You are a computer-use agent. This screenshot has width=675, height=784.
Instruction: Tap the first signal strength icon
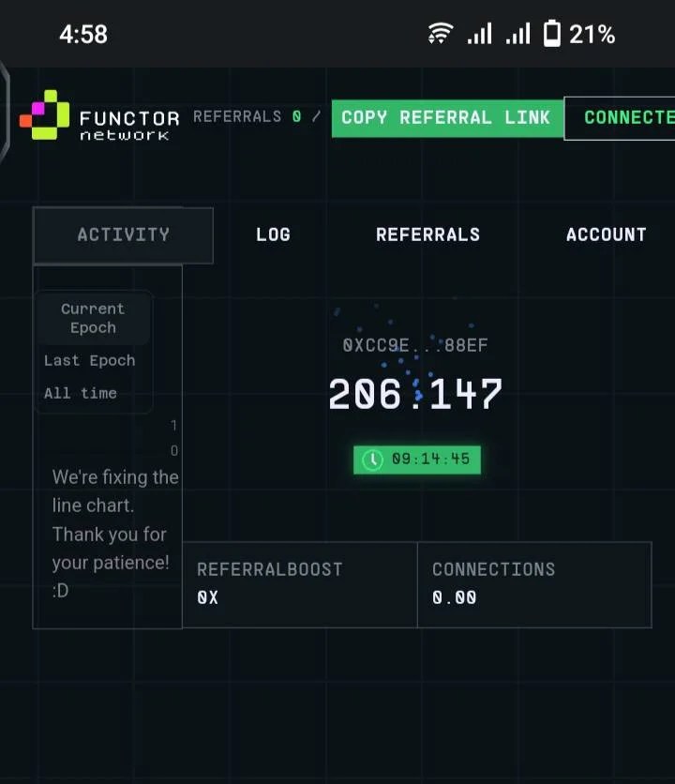[x=479, y=34]
